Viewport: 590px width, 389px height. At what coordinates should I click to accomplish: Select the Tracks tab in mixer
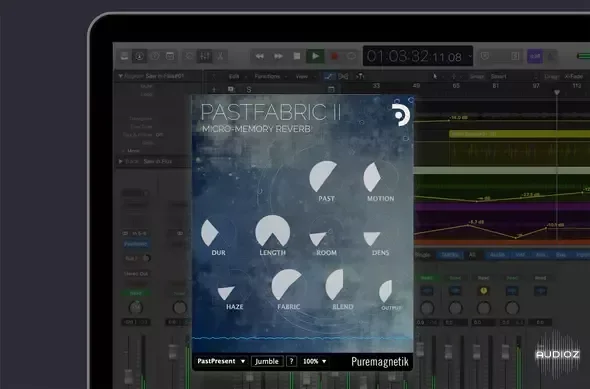point(450,255)
